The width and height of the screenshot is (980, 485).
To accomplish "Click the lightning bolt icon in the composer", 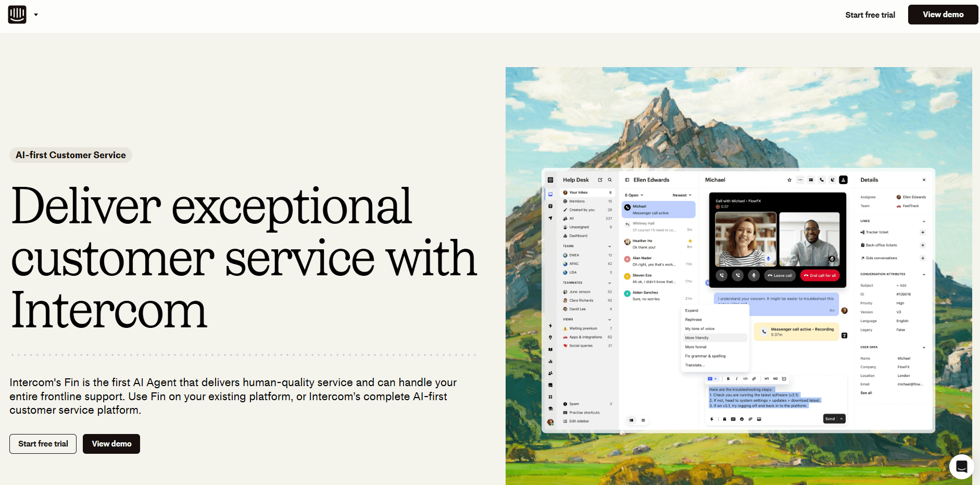I will pos(712,419).
